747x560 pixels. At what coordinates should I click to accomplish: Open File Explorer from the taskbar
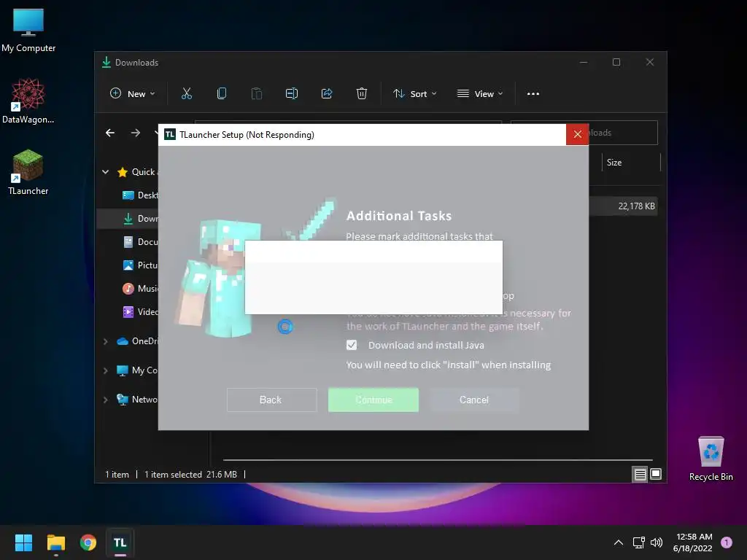tap(55, 542)
